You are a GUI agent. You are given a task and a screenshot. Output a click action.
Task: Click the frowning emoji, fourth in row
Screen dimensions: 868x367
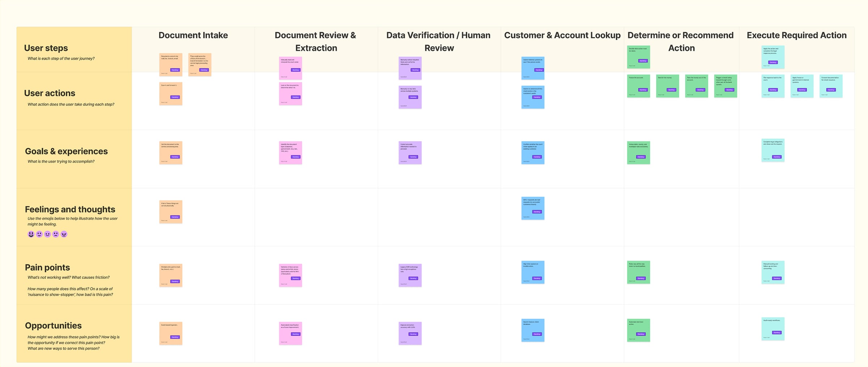[56, 234]
